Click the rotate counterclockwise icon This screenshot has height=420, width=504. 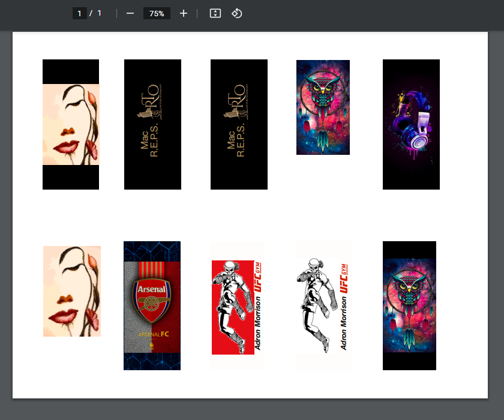click(x=236, y=13)
